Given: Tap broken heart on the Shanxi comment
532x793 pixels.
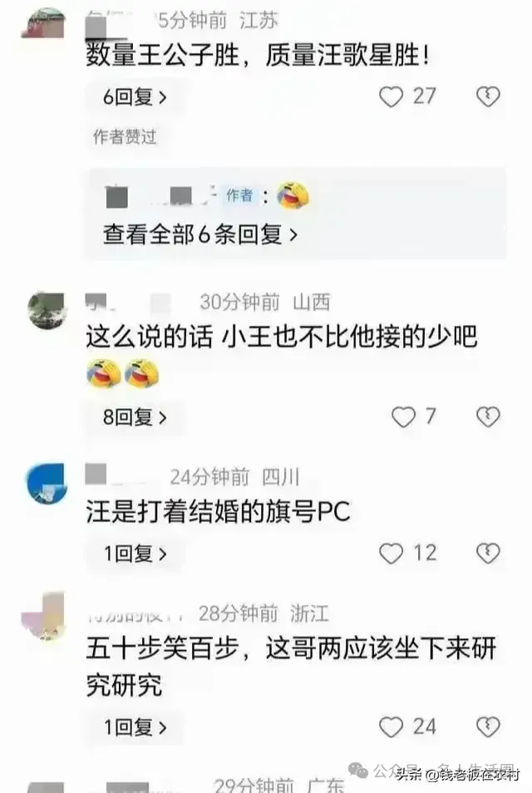Looking at the screenshot, I should [488, 416].
